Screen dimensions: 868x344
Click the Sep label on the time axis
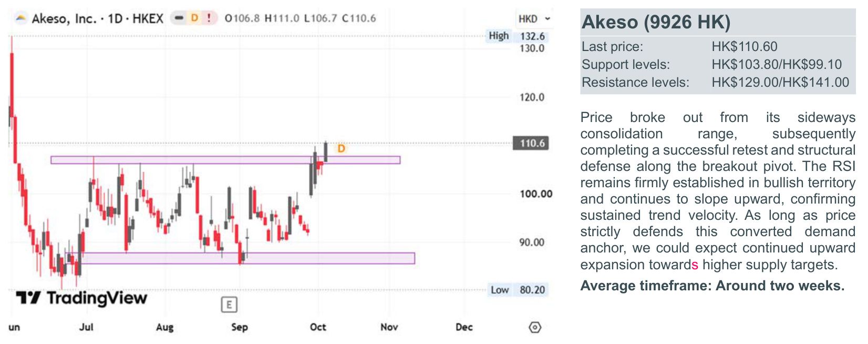[x=240, y=327]
